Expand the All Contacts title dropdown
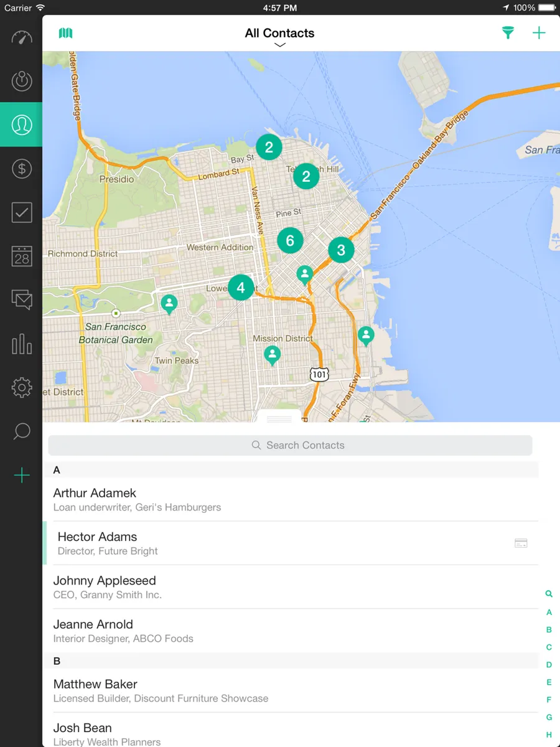 click(279, 36)
